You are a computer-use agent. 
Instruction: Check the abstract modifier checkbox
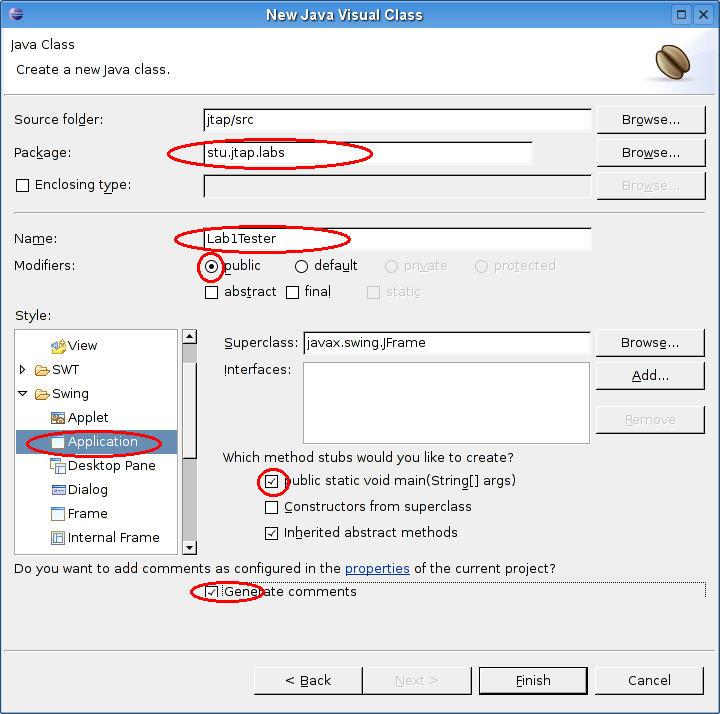(211, 292)
